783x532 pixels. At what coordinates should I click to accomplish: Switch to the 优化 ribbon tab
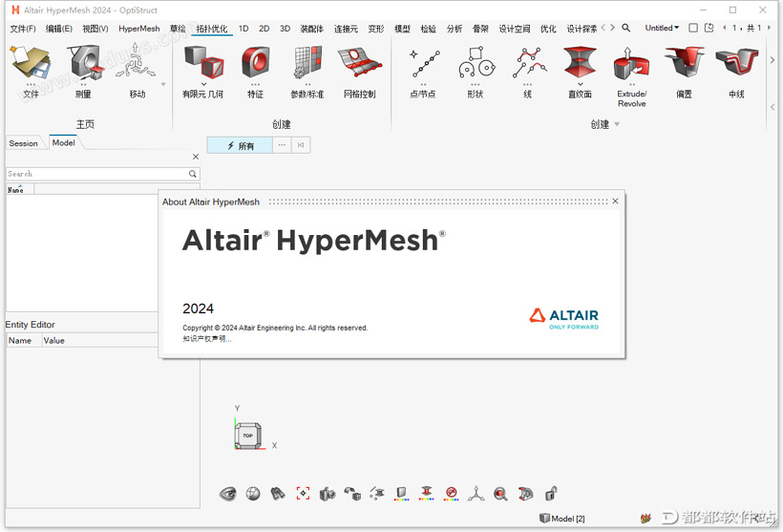[548, 29]
